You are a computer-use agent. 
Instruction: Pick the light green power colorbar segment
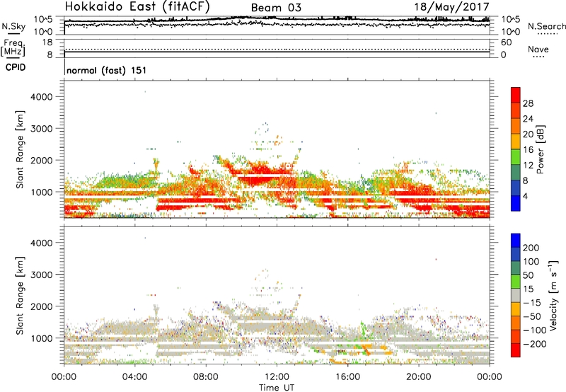pyautogui.click(x=516, y=157)
